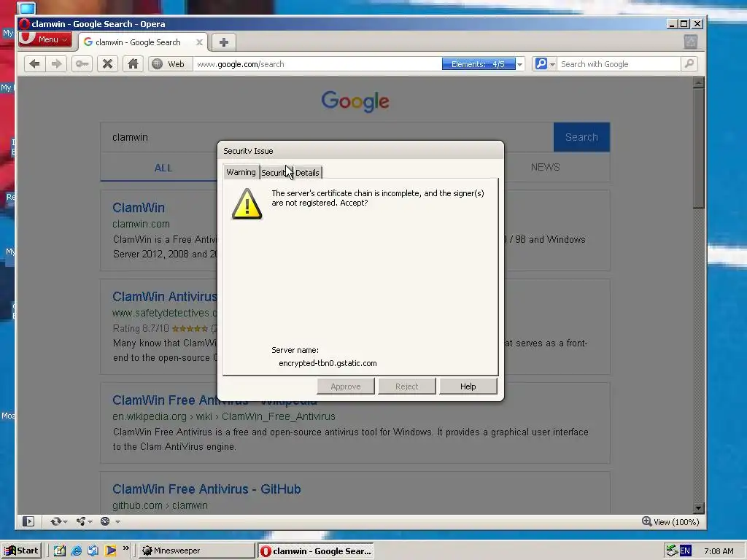Screen dimensions: 747x560
Task: Launch the Outlook Express quick launch icon
Action: 93,551
